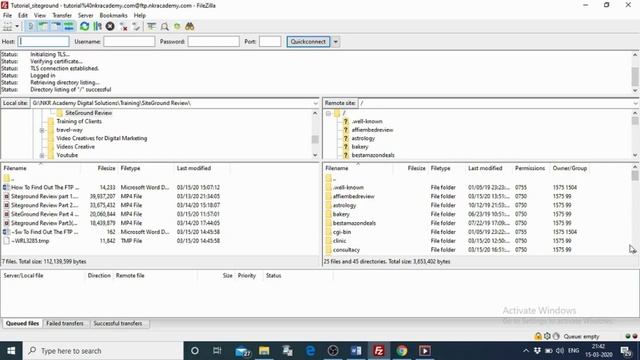The height and width of the screenshot is (360, 640).
Task: Open Task View on taskbar
Action: pos(217,351)
